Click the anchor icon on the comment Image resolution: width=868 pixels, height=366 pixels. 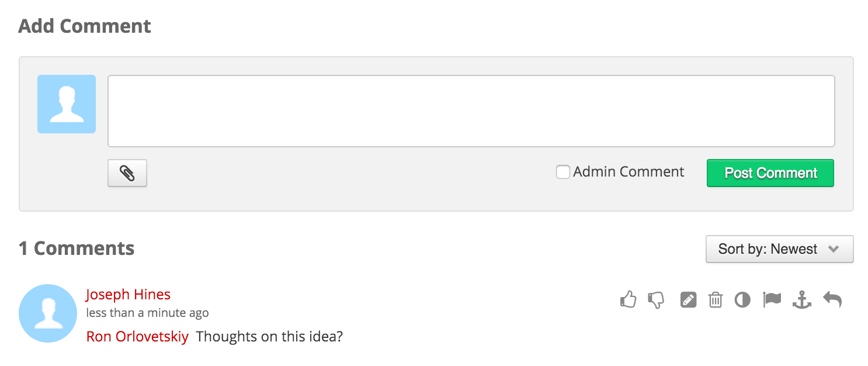pos(802,300)
